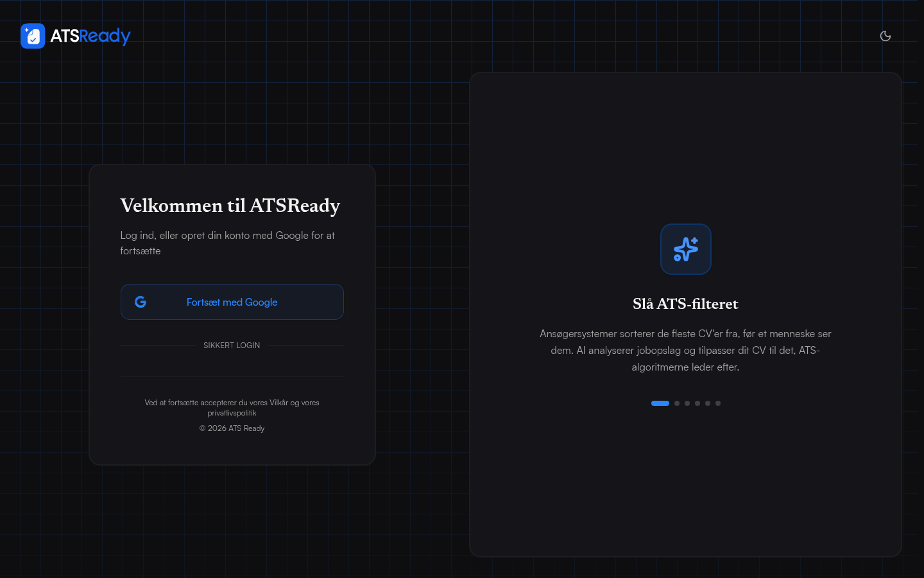Click the text "Log ind, eller opret din konto"
Image resolution: width=924 pixels, height=578 pixels.
pos(185,236)
